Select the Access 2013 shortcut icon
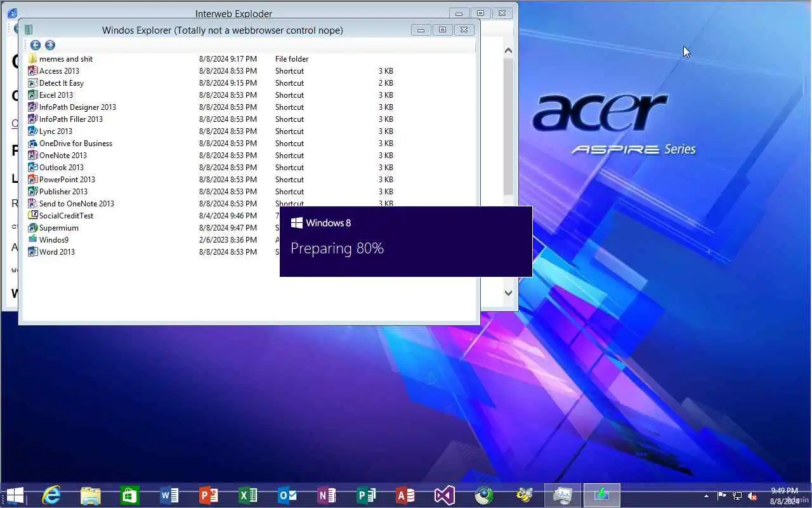The height and width of the screenshot is (508, 812). [x=33, y=71]
